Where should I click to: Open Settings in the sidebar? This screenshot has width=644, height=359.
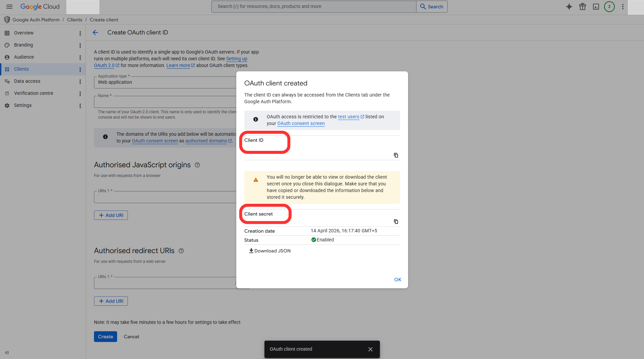coord(23,105)
